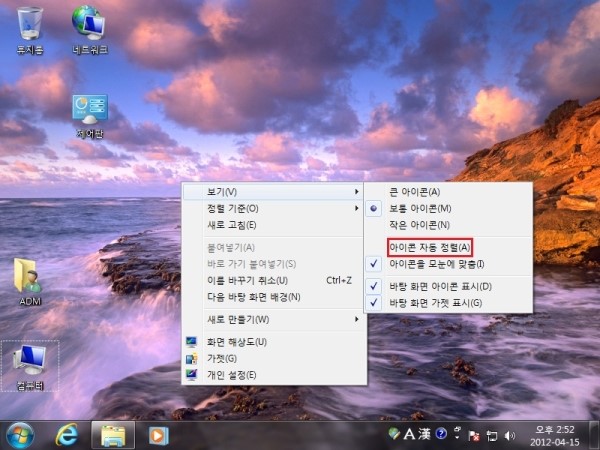Launch Windows Media Player from taskbar
Image resolution: width=600 pixels, height=450 pixels.
156,434
